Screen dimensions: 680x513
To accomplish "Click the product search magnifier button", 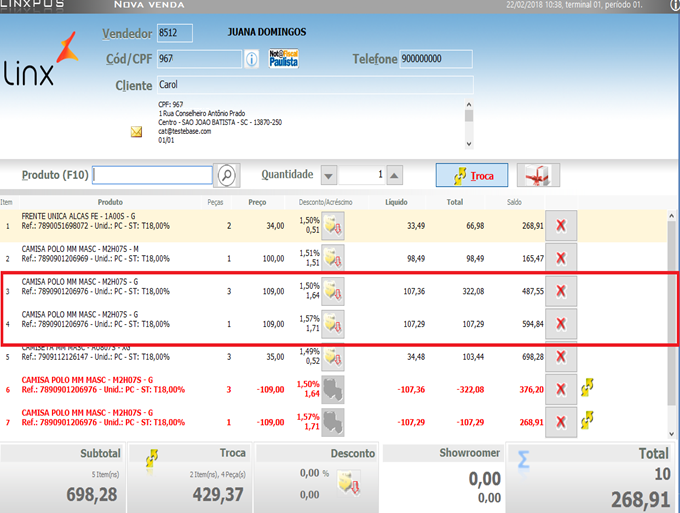I will coord(226,175).
